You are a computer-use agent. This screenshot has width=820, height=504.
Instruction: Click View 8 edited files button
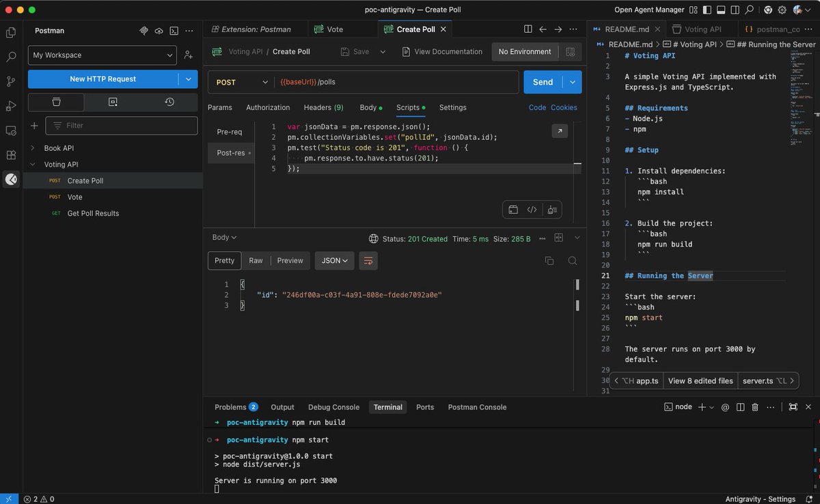(700, 381)
